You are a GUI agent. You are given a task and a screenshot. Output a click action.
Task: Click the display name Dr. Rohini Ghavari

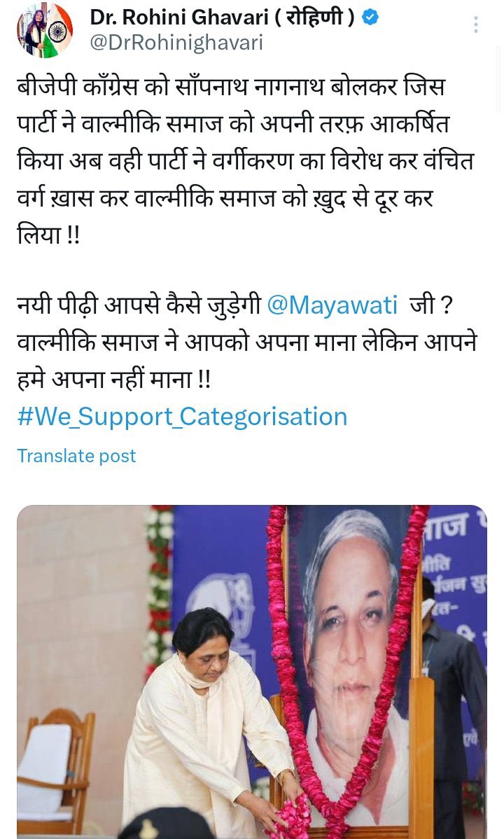coord(178,18)
